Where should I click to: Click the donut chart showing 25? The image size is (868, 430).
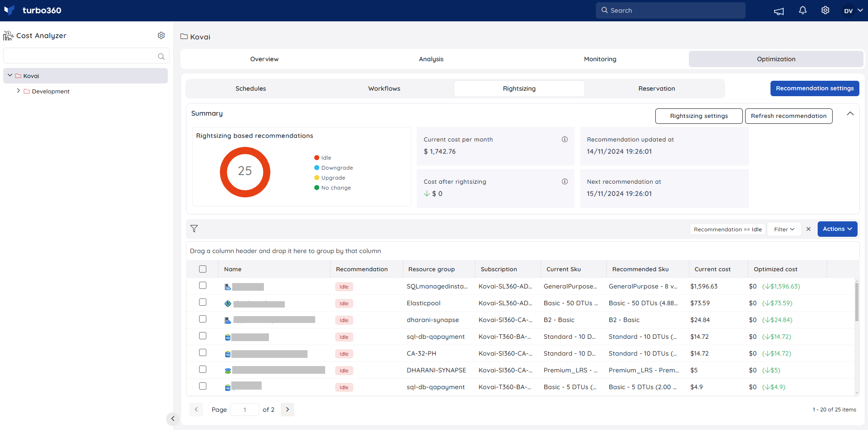click(x=245, y=172)
